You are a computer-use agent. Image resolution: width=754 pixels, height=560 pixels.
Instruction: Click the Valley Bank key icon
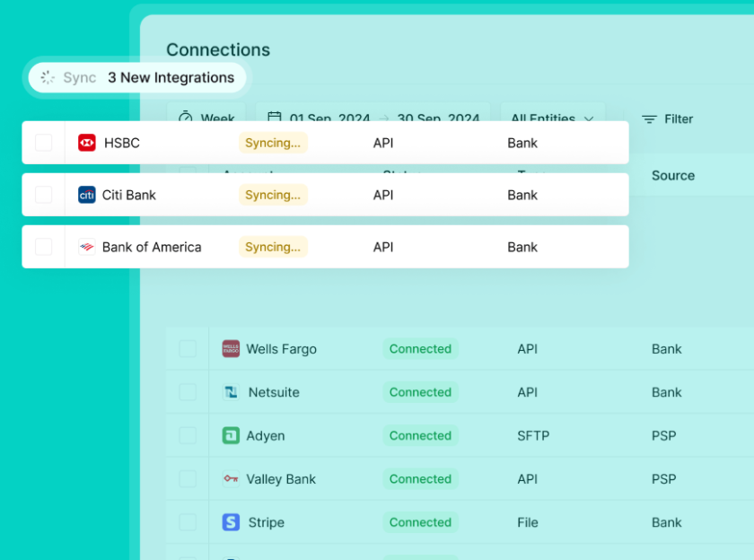(231, 478)
